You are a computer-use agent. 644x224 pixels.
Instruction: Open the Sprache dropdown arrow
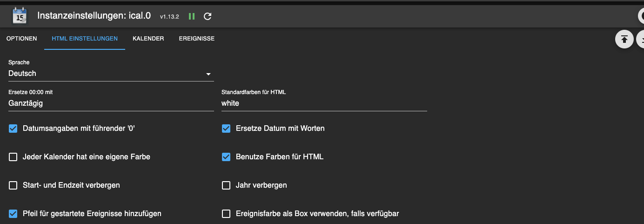coord(208,74)
